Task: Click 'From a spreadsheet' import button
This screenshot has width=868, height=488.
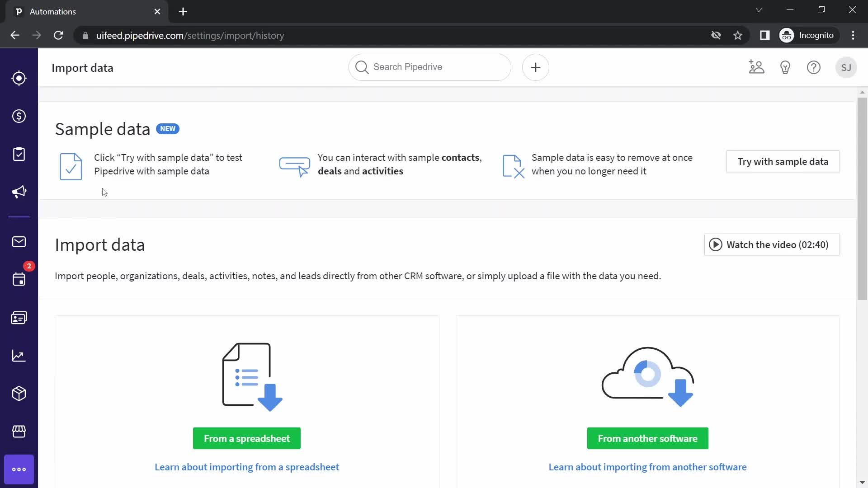Action: click(x=247, y=439)
